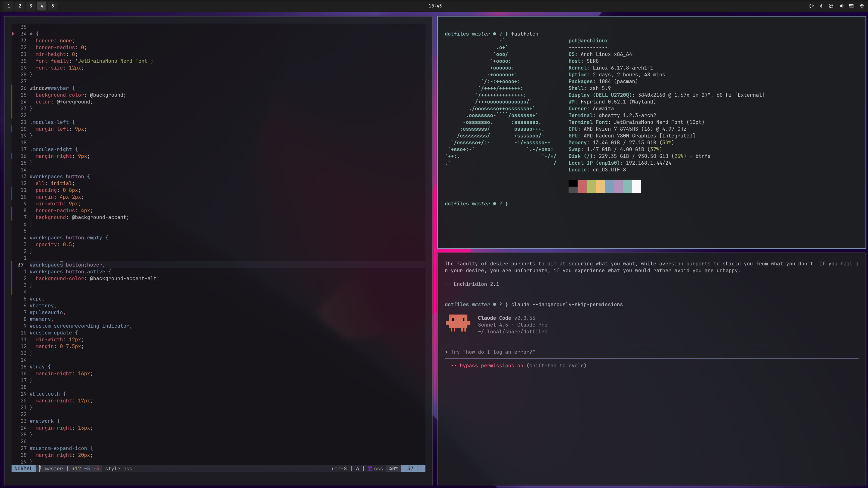Select workspace 5 button
Screen dimensions: 868x488
(53, 6)
